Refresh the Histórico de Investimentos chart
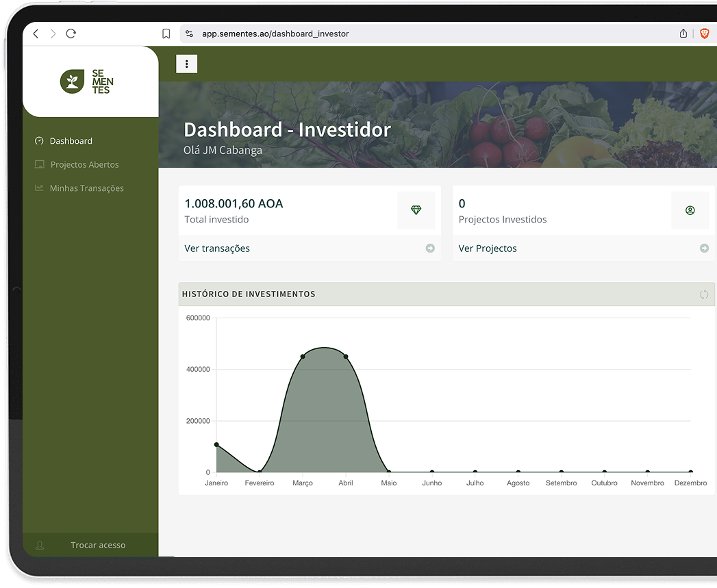Screen dimensions: 717x588 point(703,294)
